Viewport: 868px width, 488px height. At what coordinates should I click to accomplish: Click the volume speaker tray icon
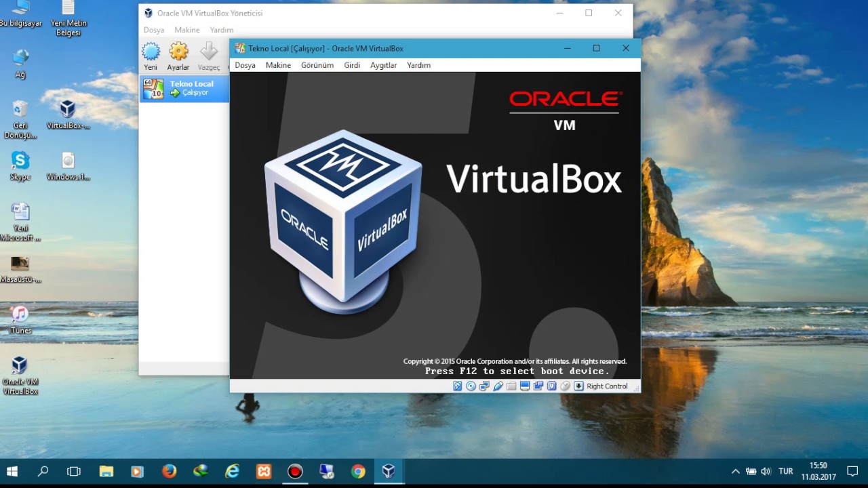(x=766, y=472)
